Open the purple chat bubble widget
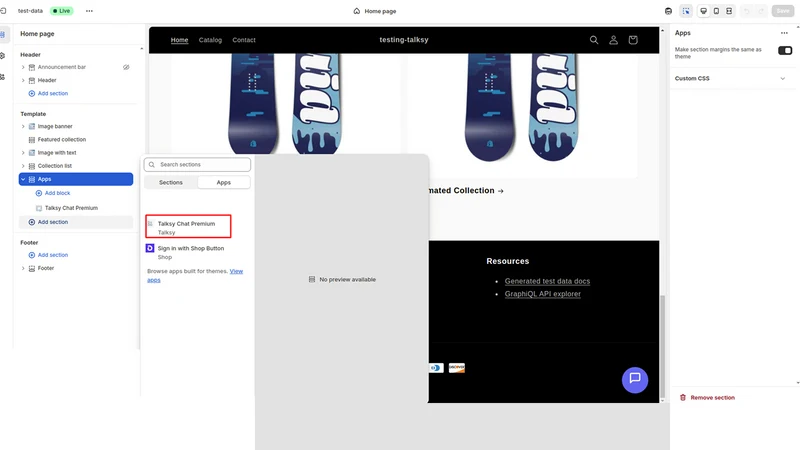 (x=635, y=380)
